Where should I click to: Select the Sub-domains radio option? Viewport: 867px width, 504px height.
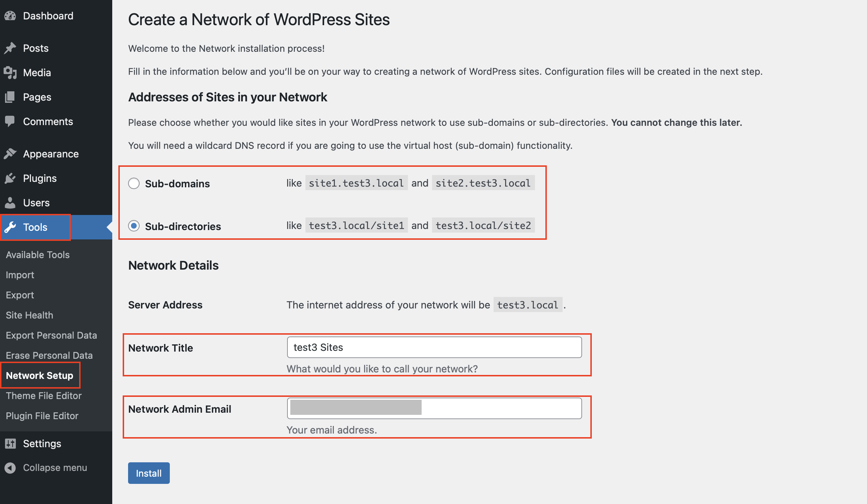pyautogui.click(x=134, y=183)
